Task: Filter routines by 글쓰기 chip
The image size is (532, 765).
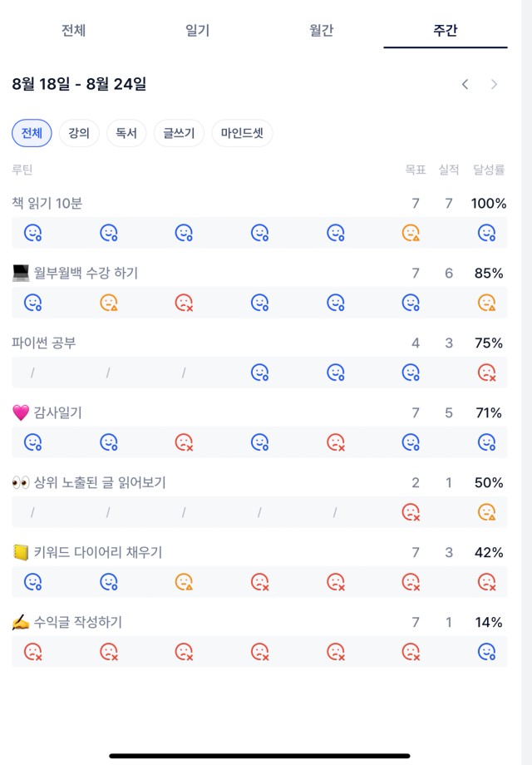Action: coord(179,133)
